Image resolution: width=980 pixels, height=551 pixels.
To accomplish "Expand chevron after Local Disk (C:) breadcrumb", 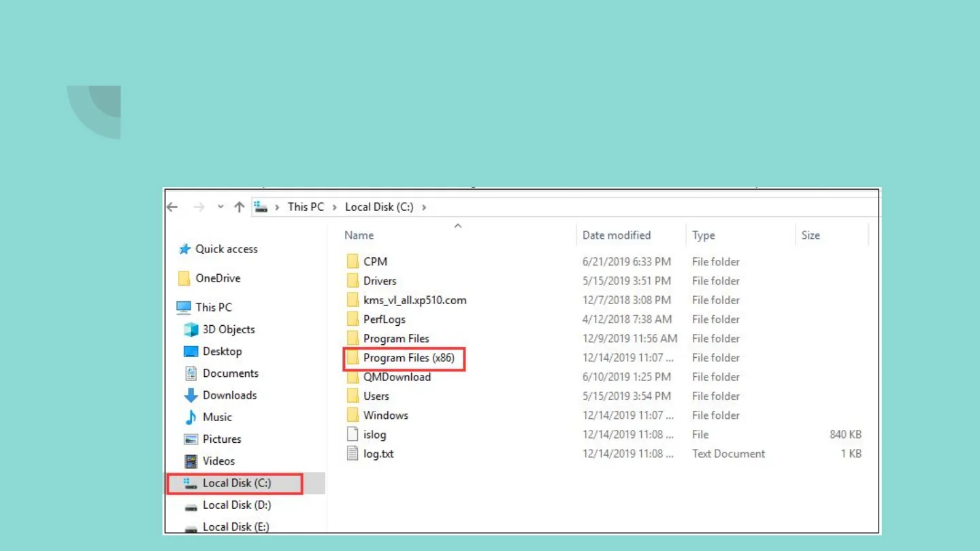I will click(424, 207).
